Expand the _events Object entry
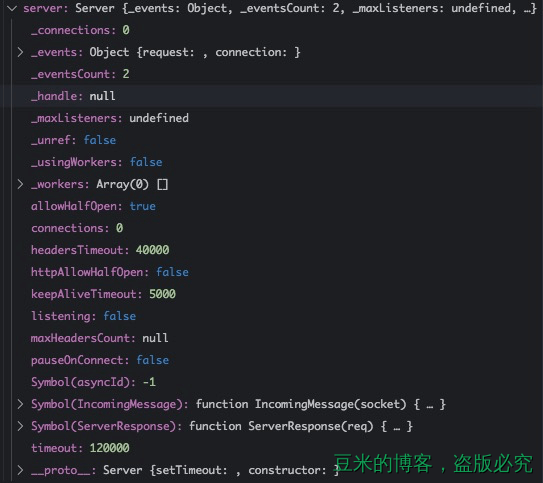543x483 pixels. [20, 52]
